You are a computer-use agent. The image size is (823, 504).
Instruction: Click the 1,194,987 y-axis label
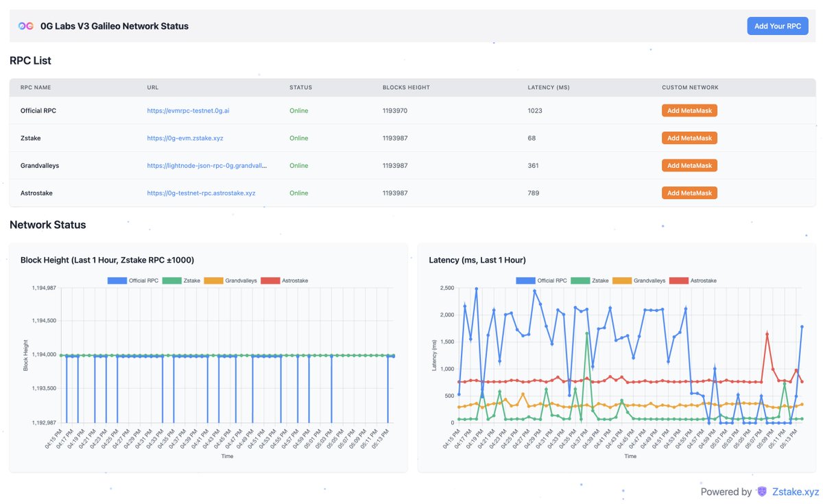[44, 288]
